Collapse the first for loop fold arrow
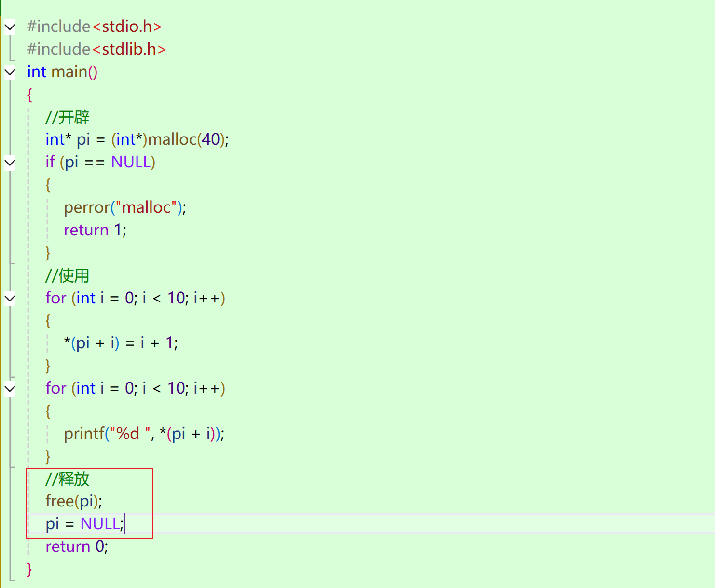Image resolution: width=715 pixels, height=588 pixels. coord(10,298)
